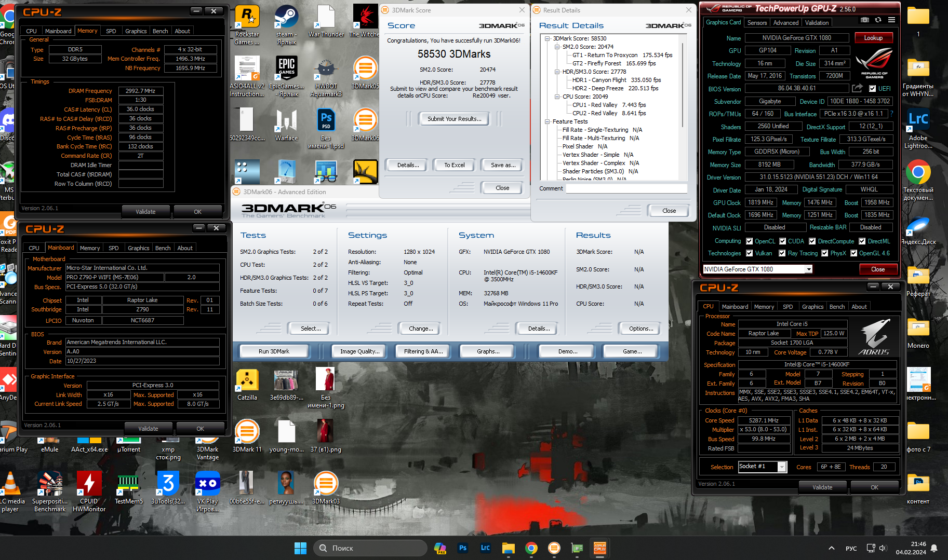Toggle the UEFI checkbox in GPU-Z
Image resolution: width=948 pixels, height=560 pixels.
coord(873,89)
